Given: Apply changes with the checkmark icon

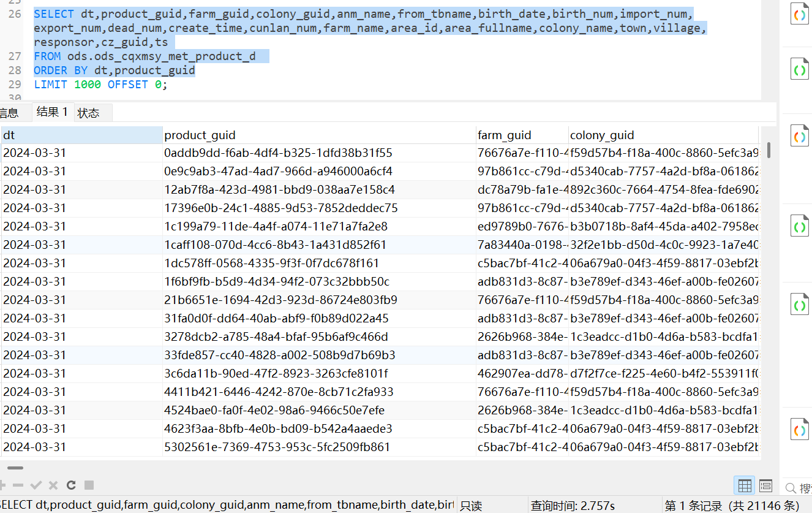Looking at the screenshot, I should click(36, 485).
